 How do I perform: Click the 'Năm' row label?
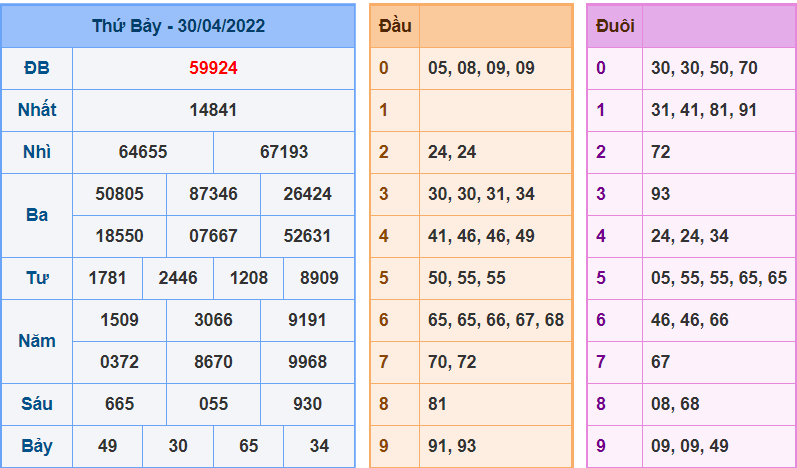point(37,341)
